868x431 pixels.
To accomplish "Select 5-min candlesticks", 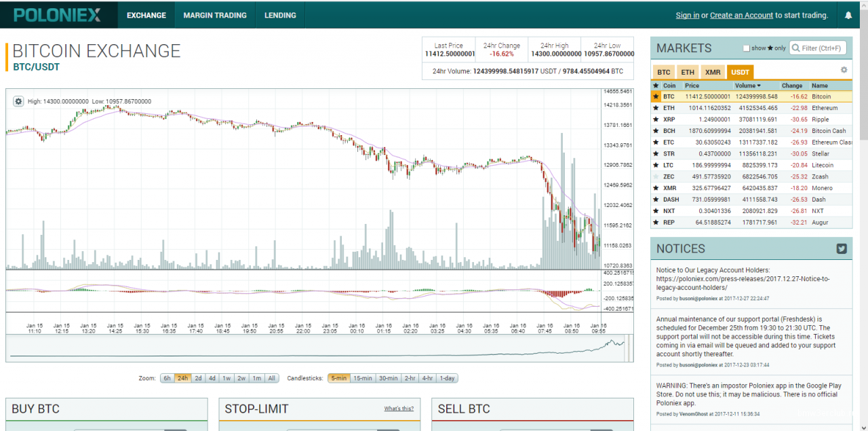I will pyautogui.click(x=339, y=378).
